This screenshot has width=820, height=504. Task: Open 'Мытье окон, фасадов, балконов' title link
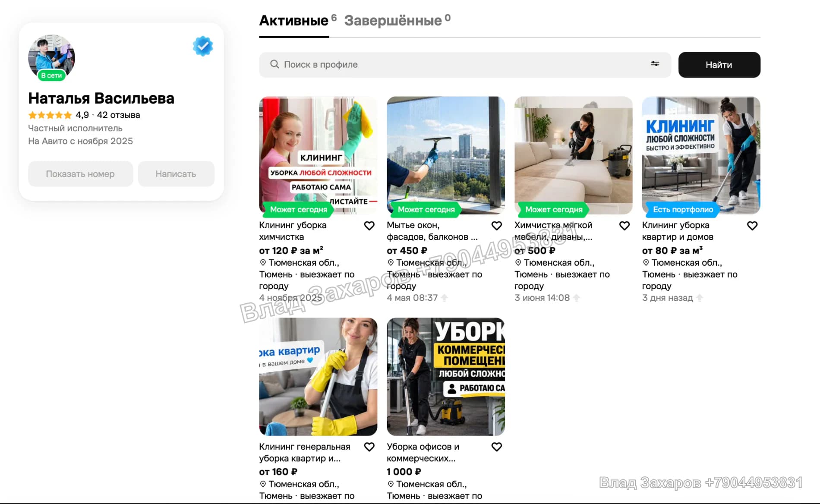click(x=432, y=231)
